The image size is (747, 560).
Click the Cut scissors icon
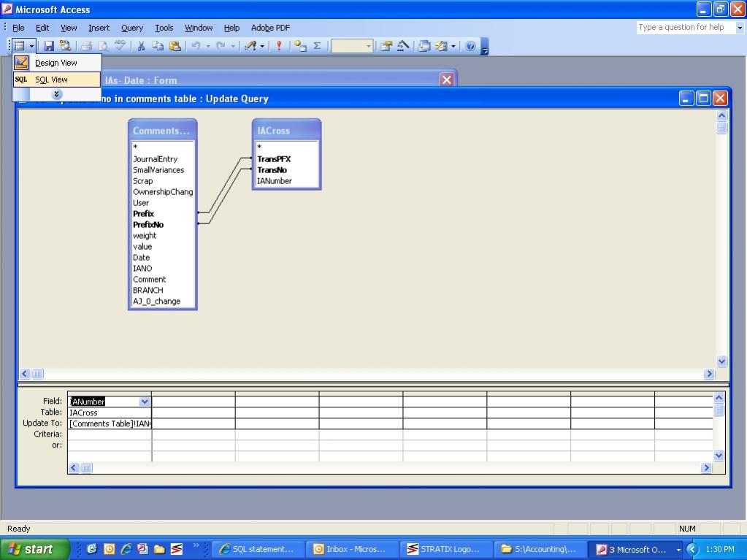141,46
